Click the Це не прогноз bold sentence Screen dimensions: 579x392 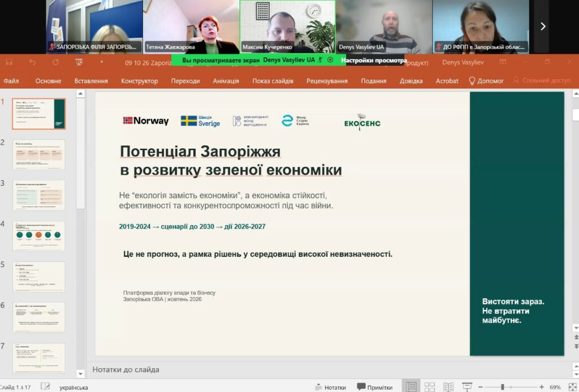[x=258, y=254]
